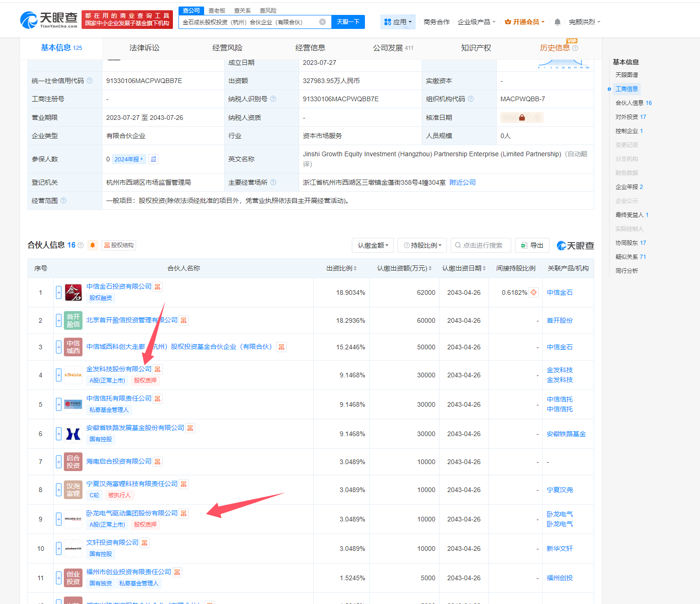Click the 导出 export button

pyautogui.click(x=532, y=245)
